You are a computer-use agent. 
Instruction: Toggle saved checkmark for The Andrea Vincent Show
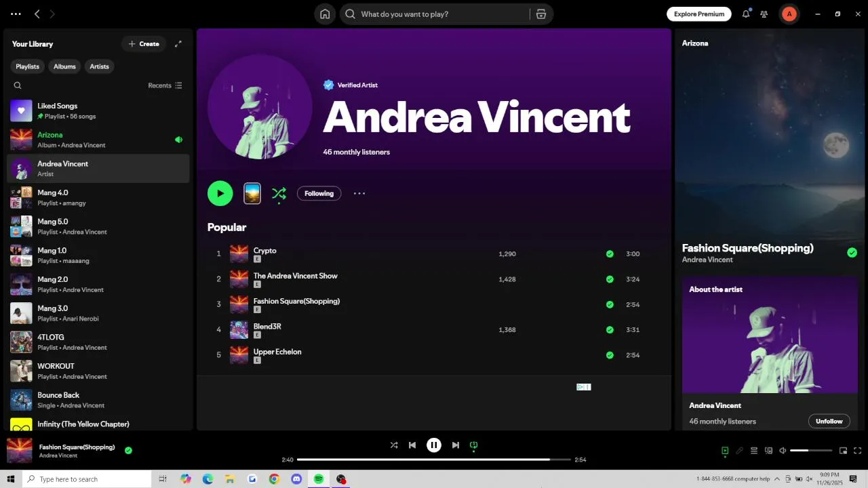pos(610,279)
